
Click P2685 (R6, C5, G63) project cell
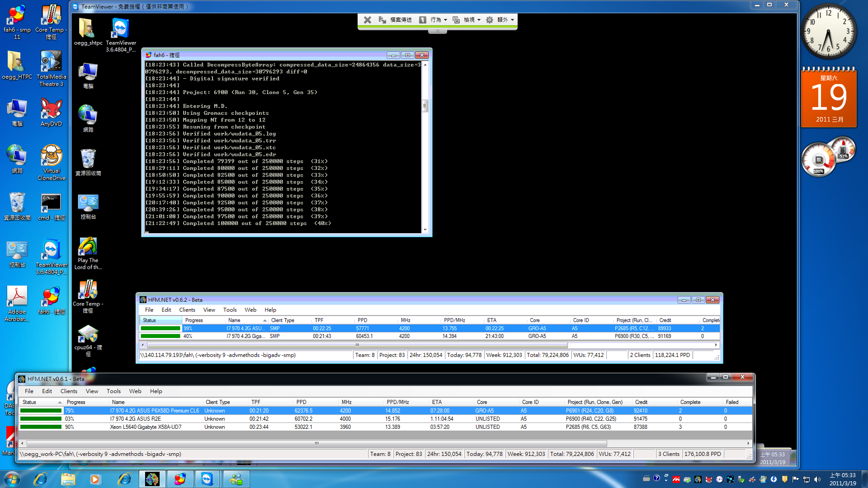tap(588, 427)
